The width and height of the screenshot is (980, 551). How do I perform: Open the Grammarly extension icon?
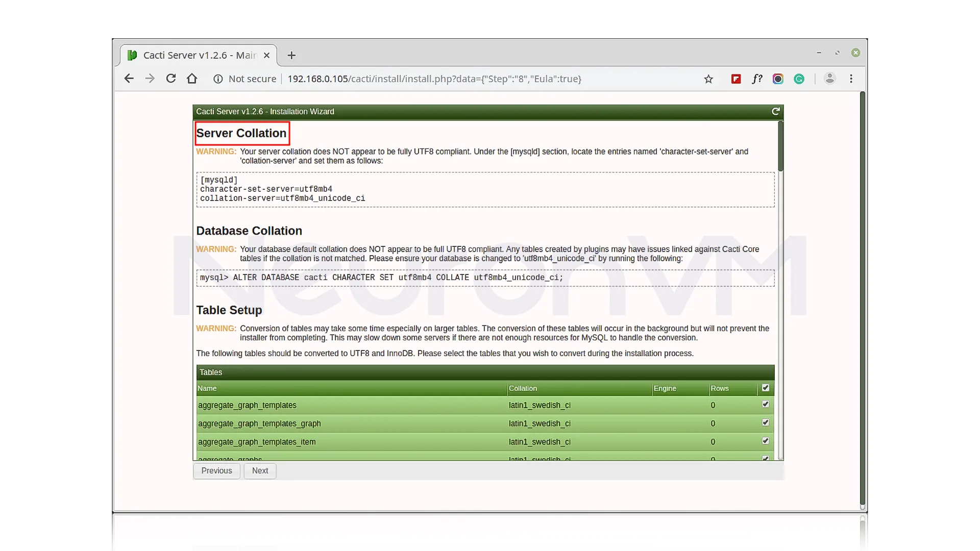(799, 79)
